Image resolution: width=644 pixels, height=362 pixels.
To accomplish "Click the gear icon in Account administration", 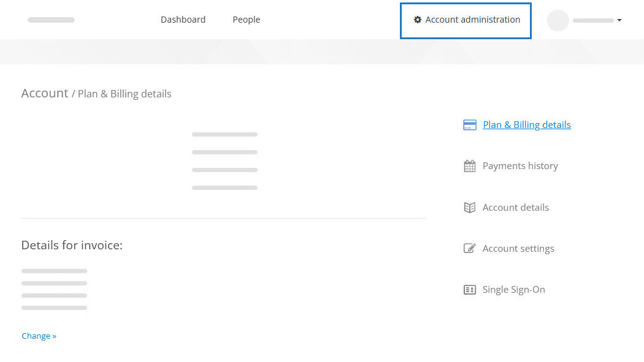I will tap(418, 20).
